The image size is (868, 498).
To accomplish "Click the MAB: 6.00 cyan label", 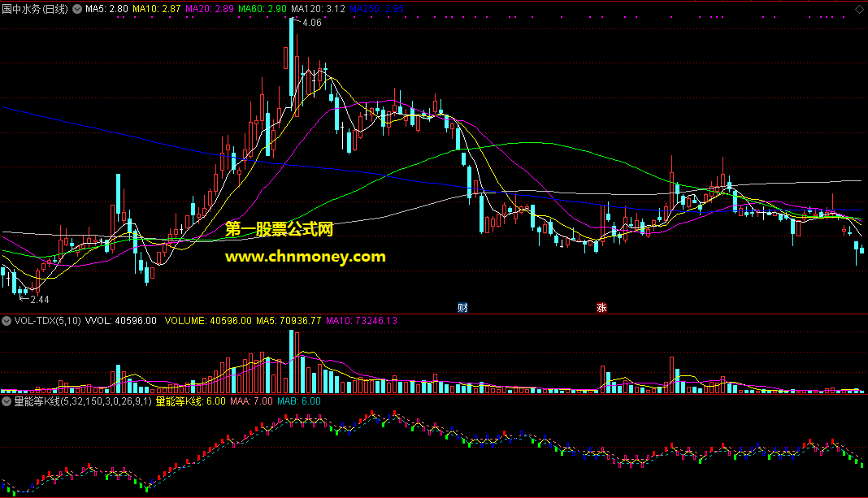I will [x=299, y=401].
